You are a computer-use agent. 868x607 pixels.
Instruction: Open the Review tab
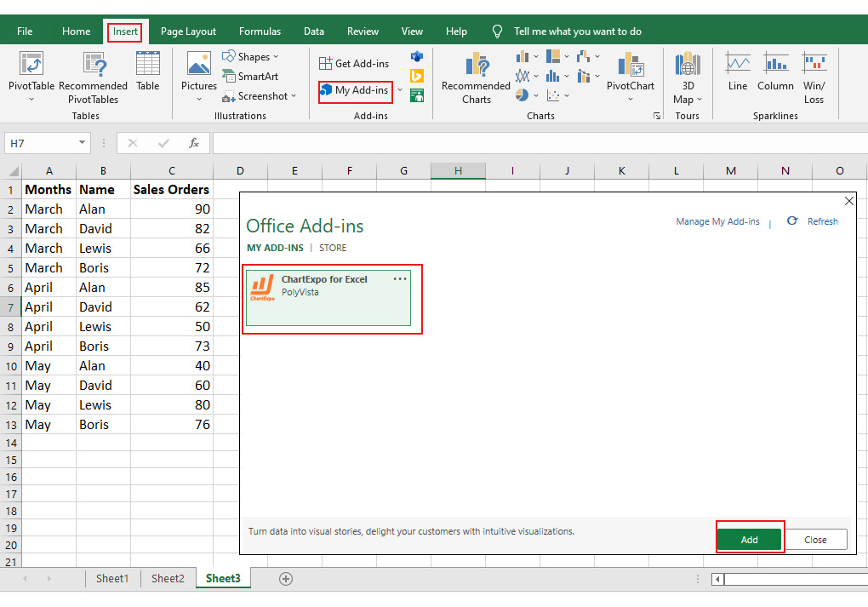pos(363,31)
